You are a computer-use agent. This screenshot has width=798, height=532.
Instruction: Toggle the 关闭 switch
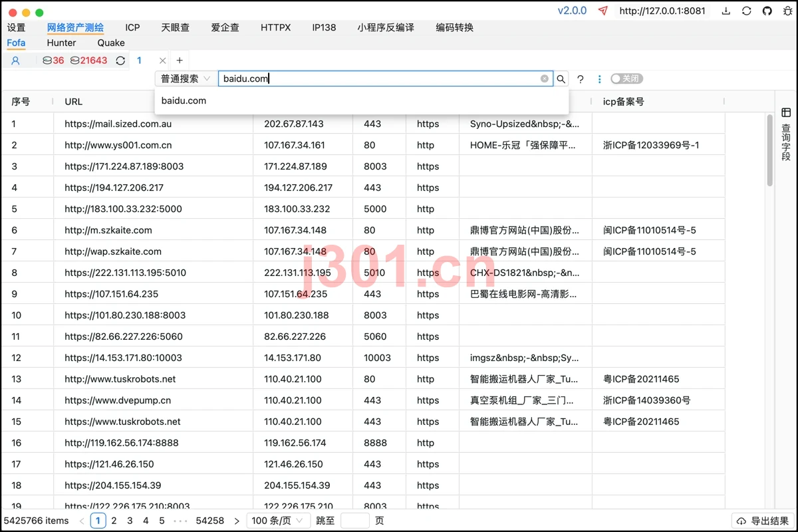(x=626, y=78)
